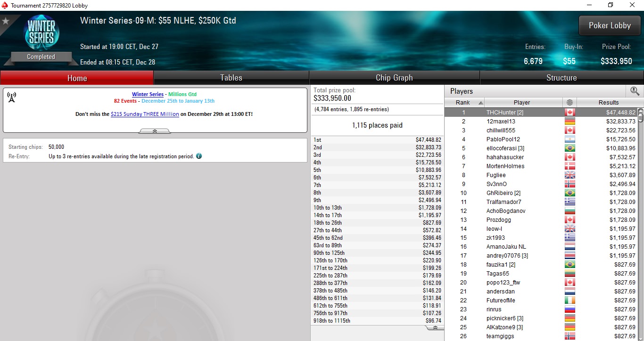Image resolution: width=644 pixels, height=341 pixels.
Task: Click the Poker Lobby button
Action: click(x=610, y=25)
